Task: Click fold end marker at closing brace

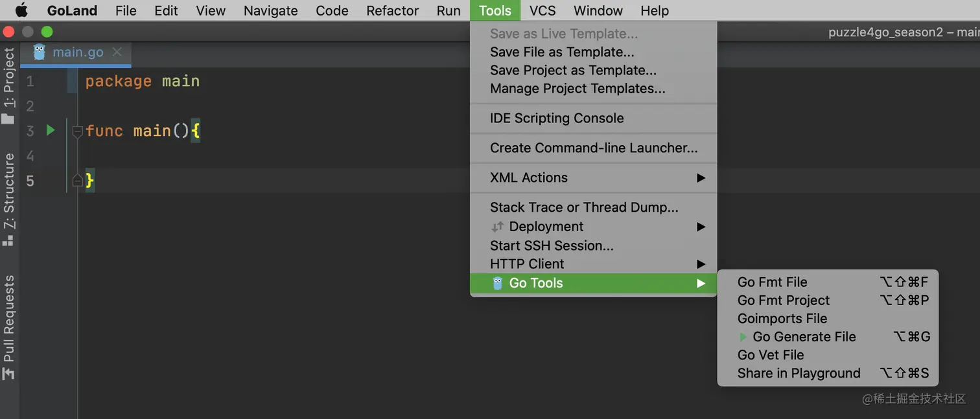Action: [x=78, y=181]
